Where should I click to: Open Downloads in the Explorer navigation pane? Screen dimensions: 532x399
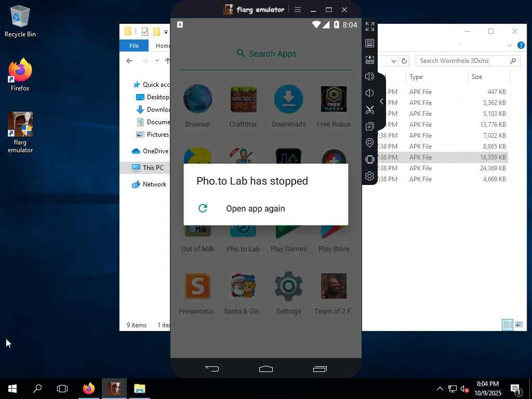pyautogui.click(x=153, y=110)
